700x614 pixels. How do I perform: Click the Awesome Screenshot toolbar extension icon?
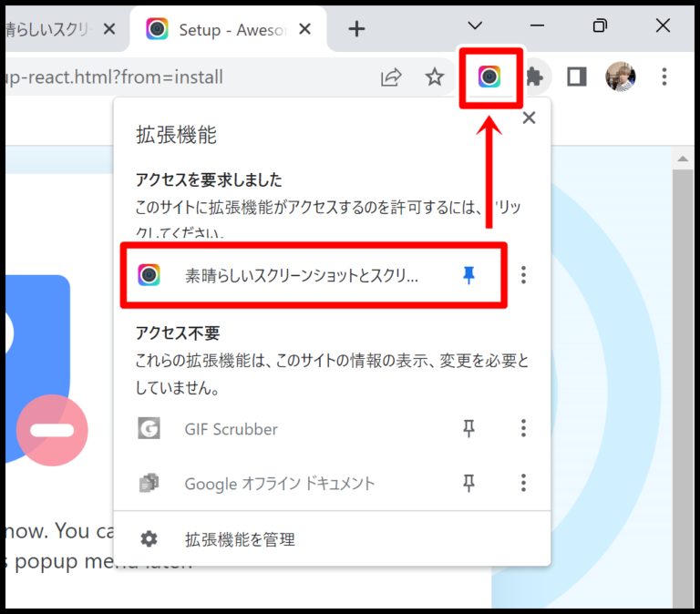click(x=489, y=77)
